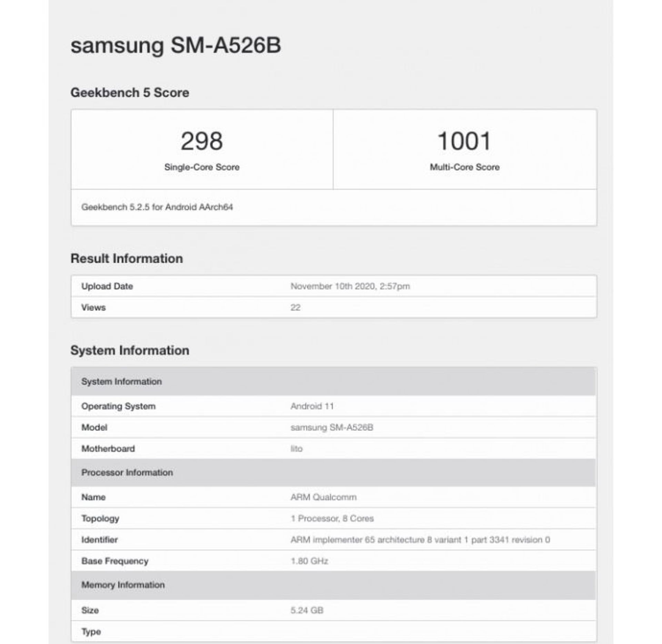This screenshot has width=662, height=644.
Task: Click the Geekbench 5 Score heading
Action: click(x=130, y=93)
